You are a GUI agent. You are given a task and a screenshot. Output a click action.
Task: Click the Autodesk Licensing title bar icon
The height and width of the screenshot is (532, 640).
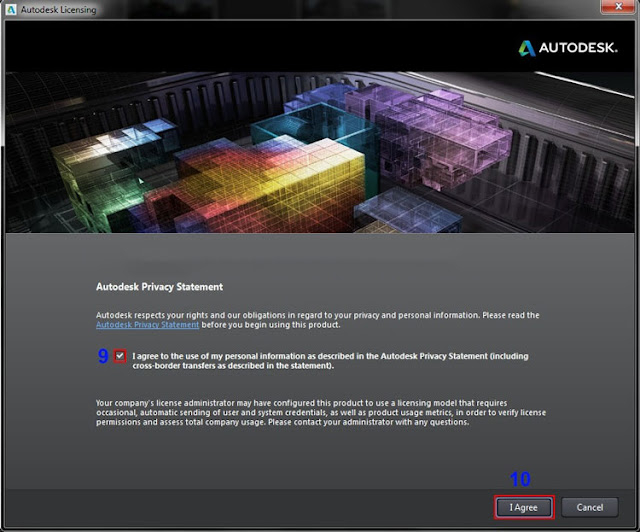11,9
